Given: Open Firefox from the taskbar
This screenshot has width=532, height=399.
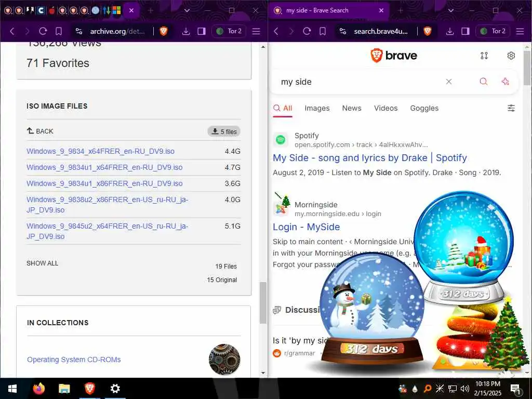Looking at the screenshot, I should [x=38, y=389].
